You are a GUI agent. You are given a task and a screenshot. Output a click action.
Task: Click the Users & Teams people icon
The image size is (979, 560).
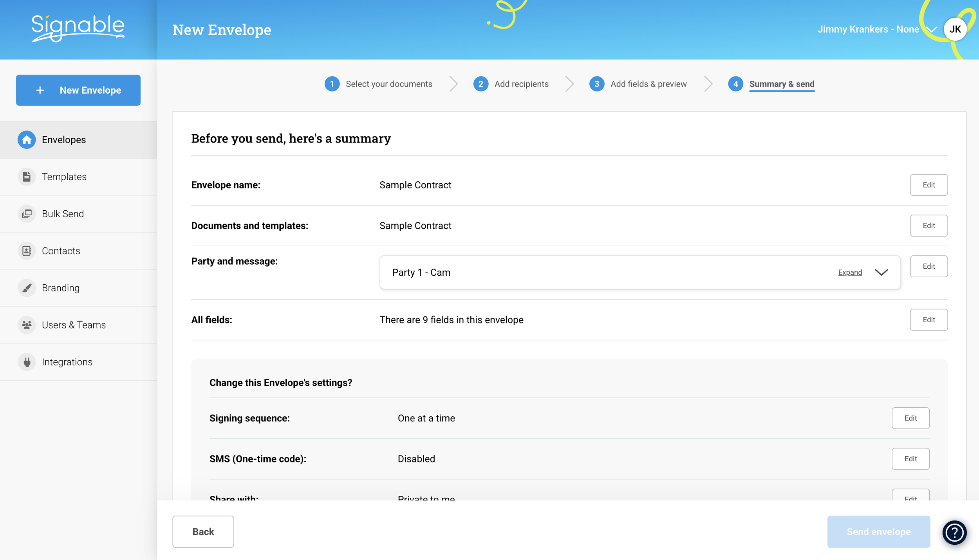pos(27,325)
